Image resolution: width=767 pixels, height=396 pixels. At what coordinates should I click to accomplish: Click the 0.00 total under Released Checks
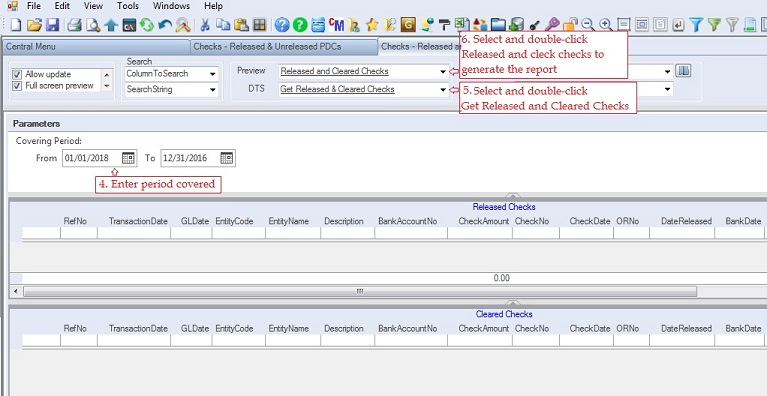tap(501, 278)
